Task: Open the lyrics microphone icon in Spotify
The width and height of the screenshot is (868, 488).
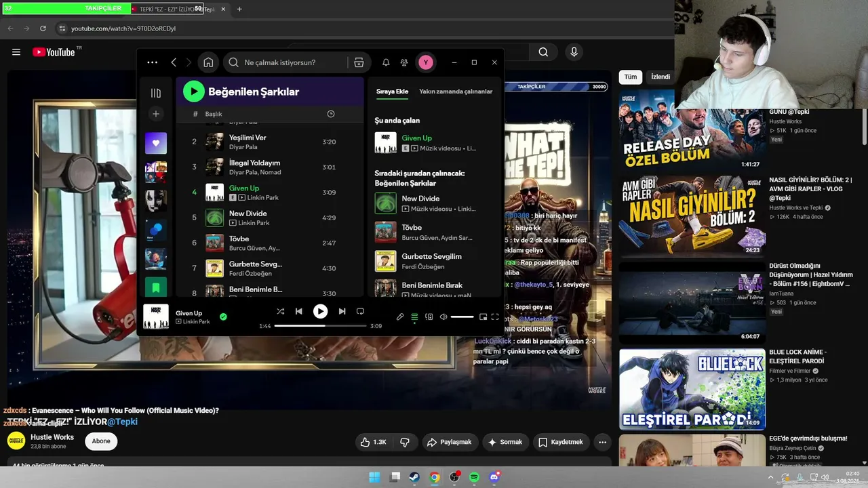Action: (x=400, y=317)
